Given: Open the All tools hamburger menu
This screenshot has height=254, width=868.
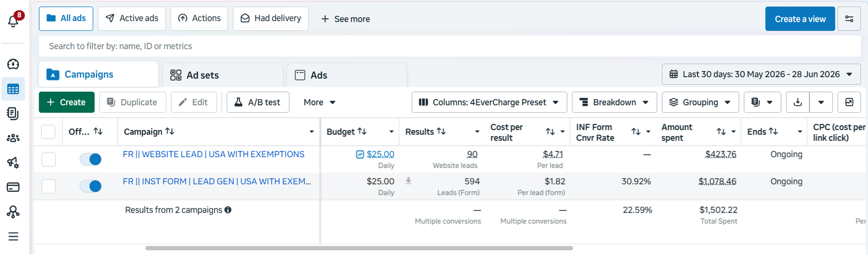Looking at the screenshot, I should click(13, 236).
